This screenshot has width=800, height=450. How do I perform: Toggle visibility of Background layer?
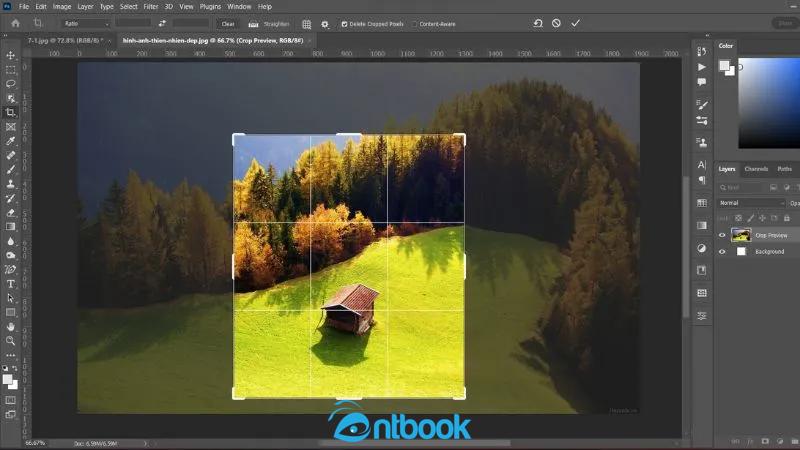[x=722, y=252]
